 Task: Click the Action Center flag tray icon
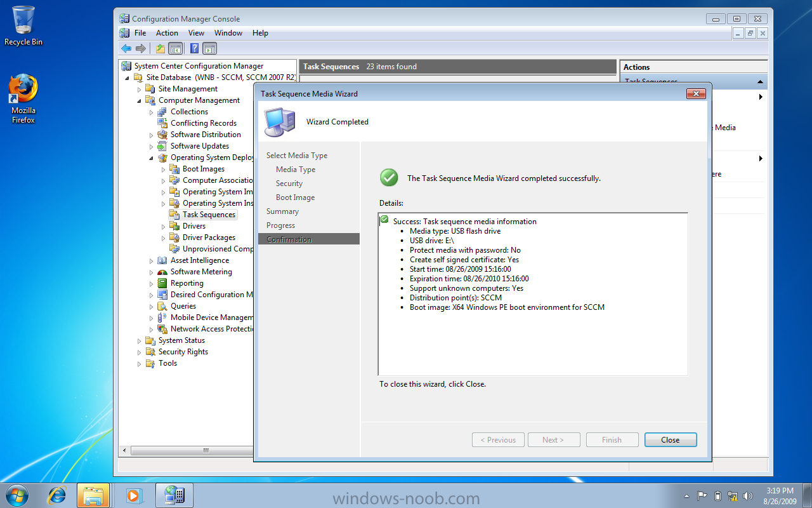702,496
